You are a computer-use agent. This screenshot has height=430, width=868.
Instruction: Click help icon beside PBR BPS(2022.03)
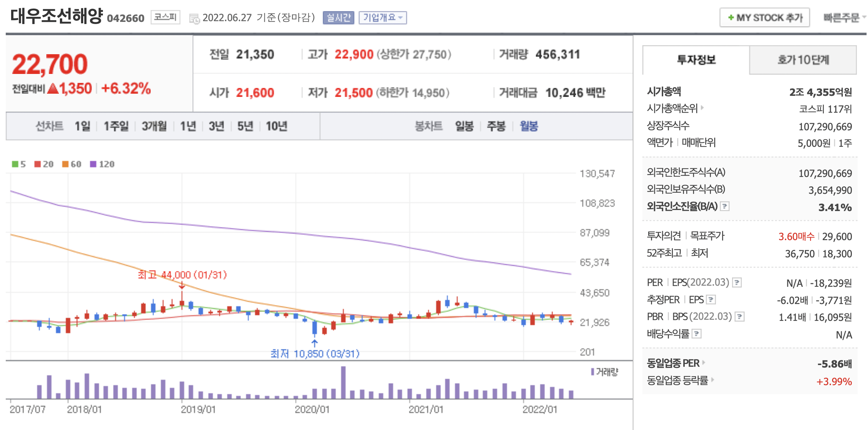coord(739,317)
